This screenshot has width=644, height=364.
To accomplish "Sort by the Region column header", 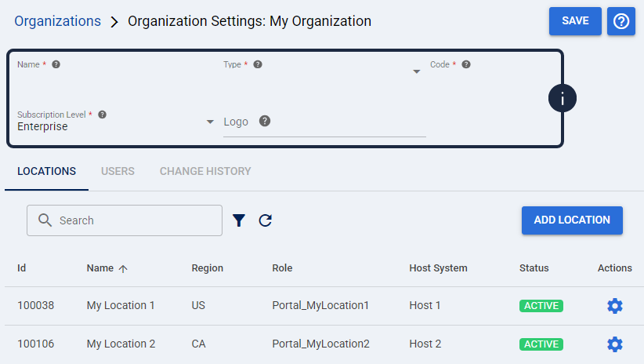I will [207, 268].
